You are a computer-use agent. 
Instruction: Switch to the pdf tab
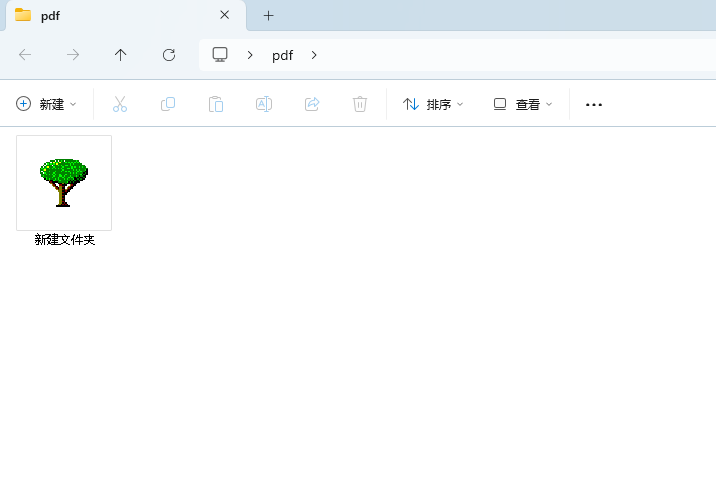pyautogui.click(x=126, y=16)
